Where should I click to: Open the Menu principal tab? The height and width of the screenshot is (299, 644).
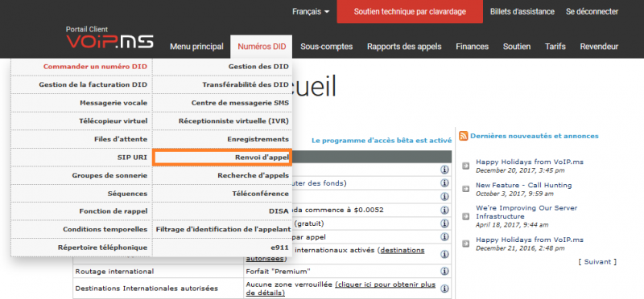pyautogui.click(x=196, y=47)
